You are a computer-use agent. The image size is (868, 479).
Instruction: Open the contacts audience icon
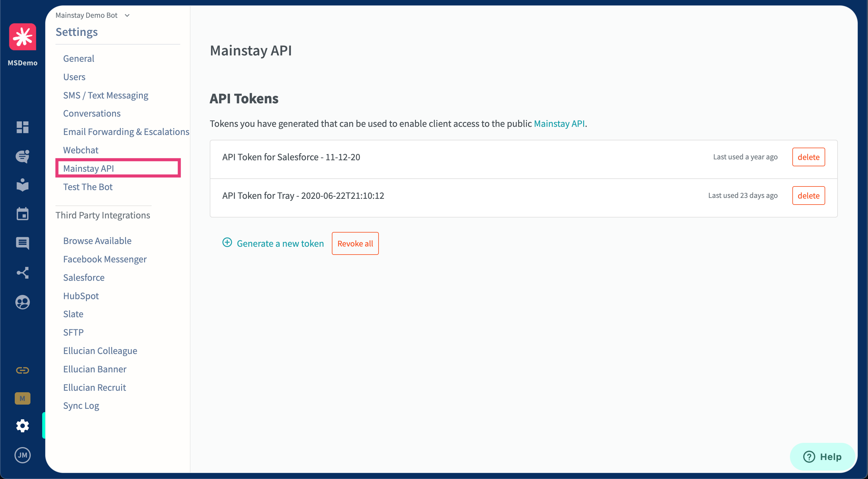point(23,302)
